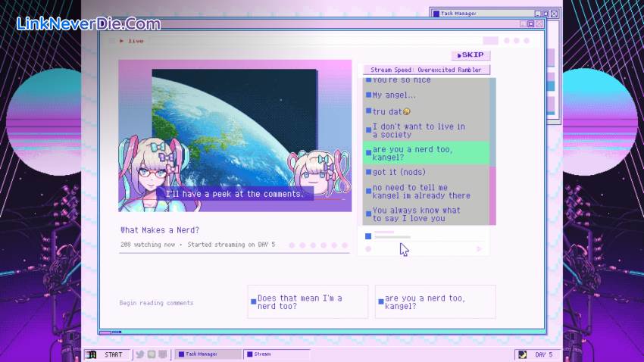
Task: Choose the bottom reply card "are you a nerd too, kangel?"
Action: [435, 301]
